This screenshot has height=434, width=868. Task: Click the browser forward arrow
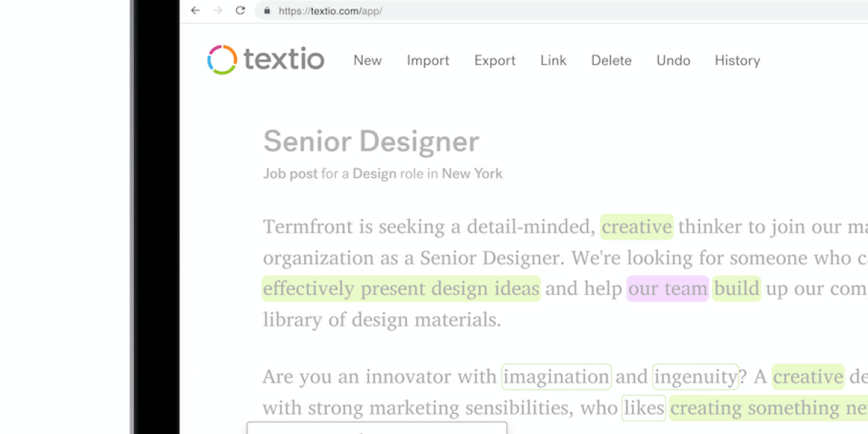pos(218,11)
